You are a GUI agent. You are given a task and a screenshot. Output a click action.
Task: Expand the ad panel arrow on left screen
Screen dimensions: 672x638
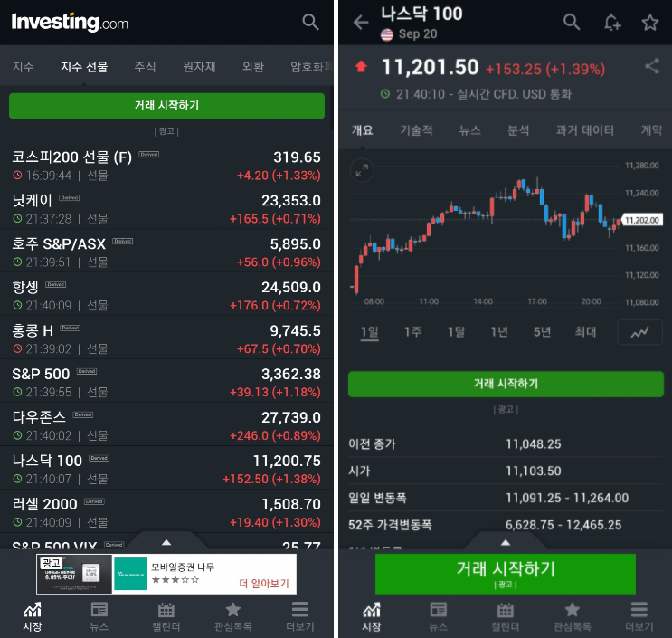[166, 542]
